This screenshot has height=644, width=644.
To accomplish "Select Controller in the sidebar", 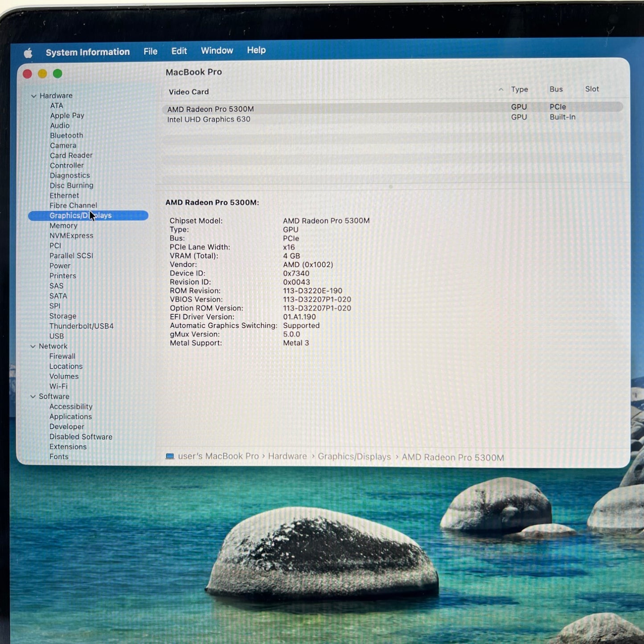I will click(x=66, y=165).
